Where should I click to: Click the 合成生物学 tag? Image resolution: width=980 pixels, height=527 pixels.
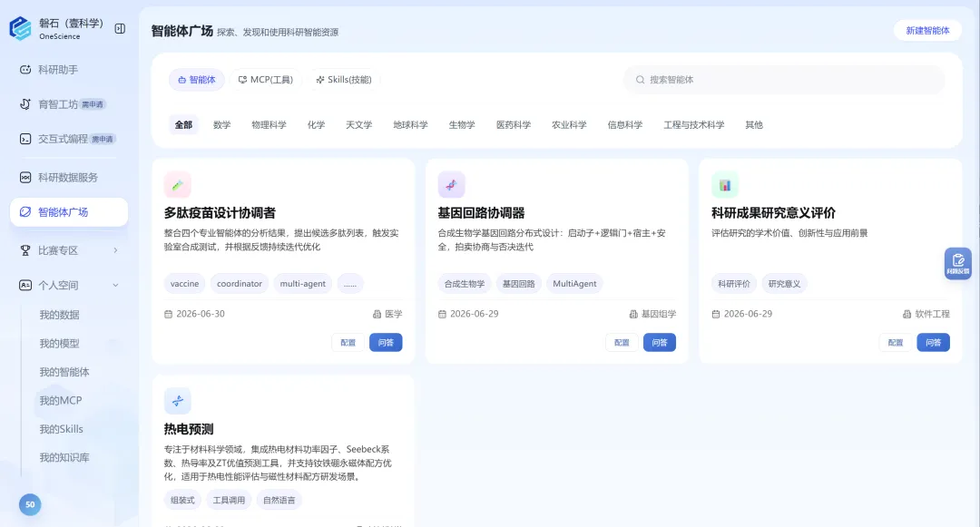465,284
